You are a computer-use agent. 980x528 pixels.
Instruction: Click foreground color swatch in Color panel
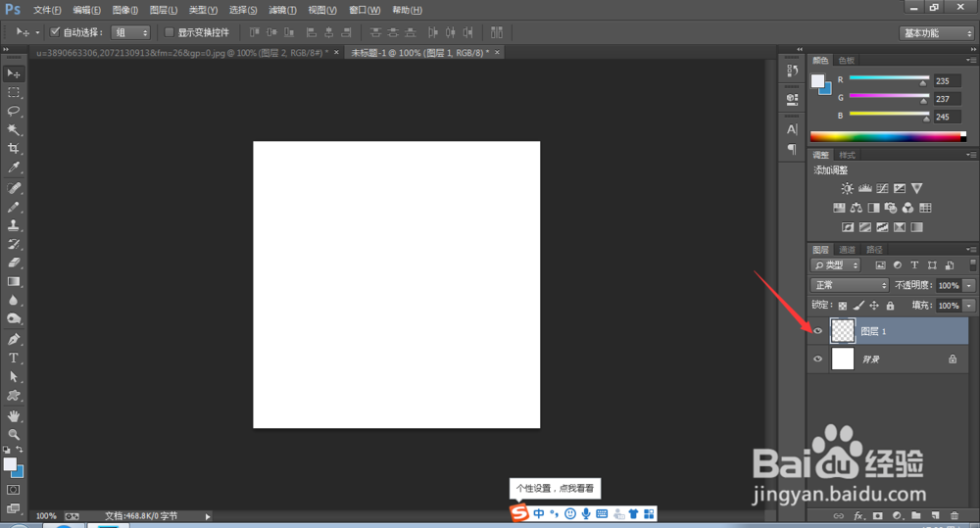pyautogui.click(x=817, y=80)
